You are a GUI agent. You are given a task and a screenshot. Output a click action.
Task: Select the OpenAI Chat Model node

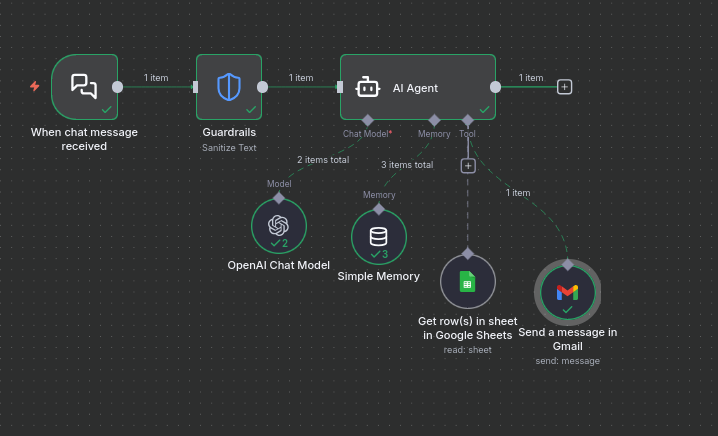(279, 226)
